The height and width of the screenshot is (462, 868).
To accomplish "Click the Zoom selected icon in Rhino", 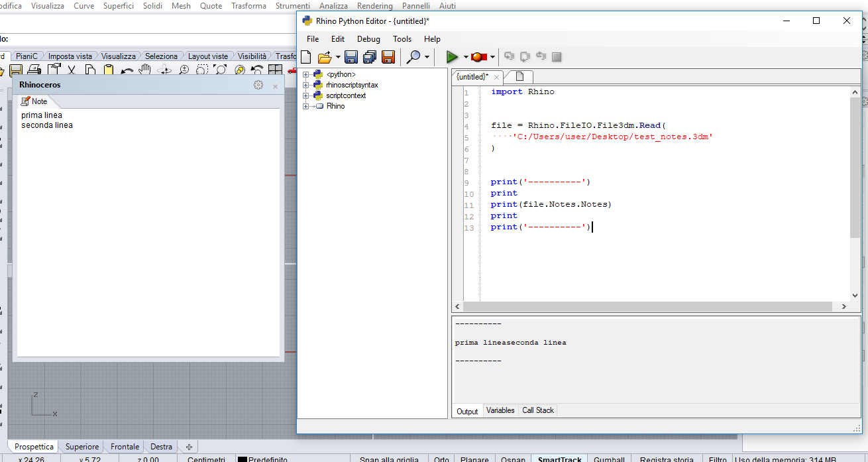I will (239, 70).
